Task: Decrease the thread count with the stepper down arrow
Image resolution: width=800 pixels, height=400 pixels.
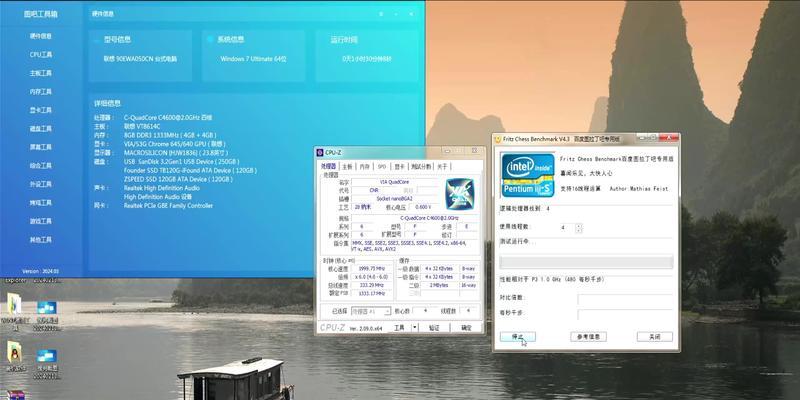Action: [579, 230]
